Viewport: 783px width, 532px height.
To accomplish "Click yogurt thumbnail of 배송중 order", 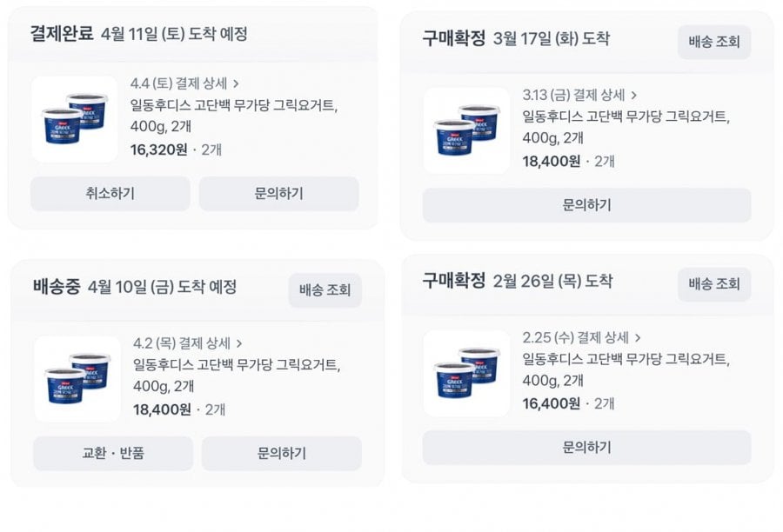I will (x=77, y=379).
